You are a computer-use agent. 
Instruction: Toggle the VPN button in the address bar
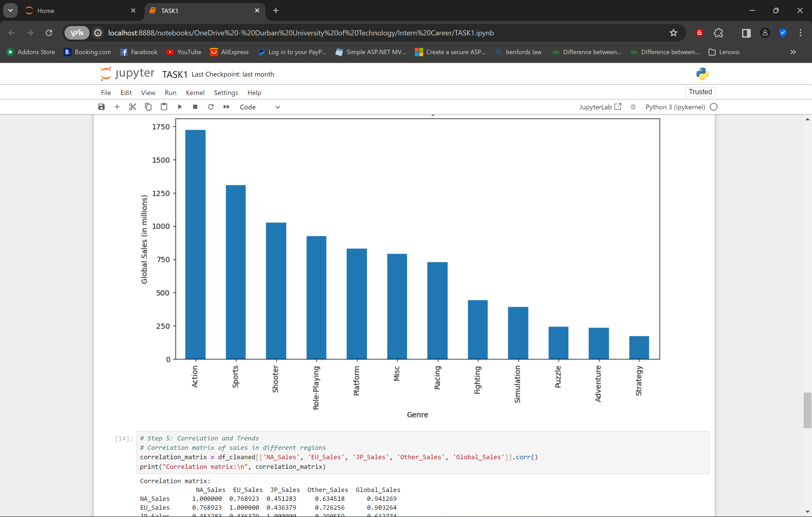click(x=77, y=33)
